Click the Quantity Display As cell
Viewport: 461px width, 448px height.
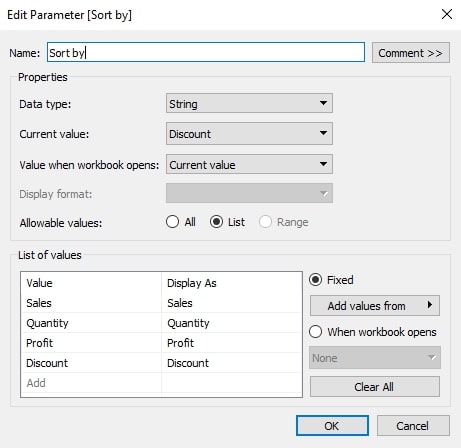tap(232, 323)
